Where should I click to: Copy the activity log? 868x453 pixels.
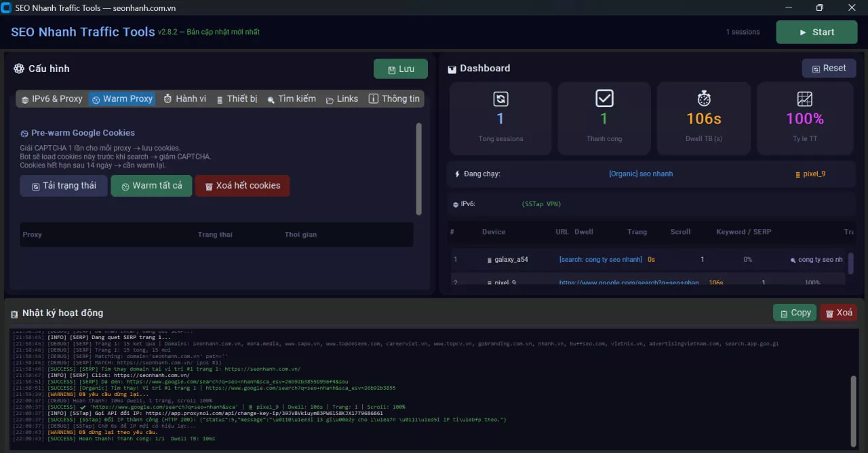click(795, 313)
